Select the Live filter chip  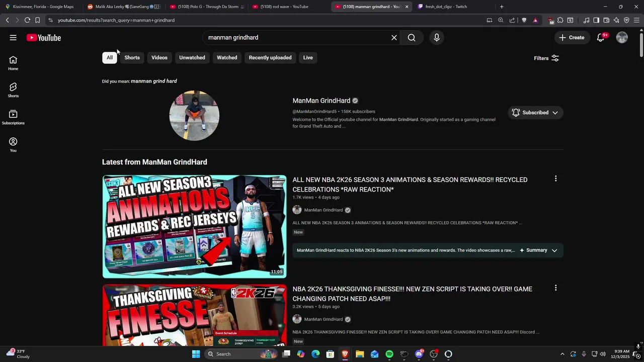[x=308, y=57]
